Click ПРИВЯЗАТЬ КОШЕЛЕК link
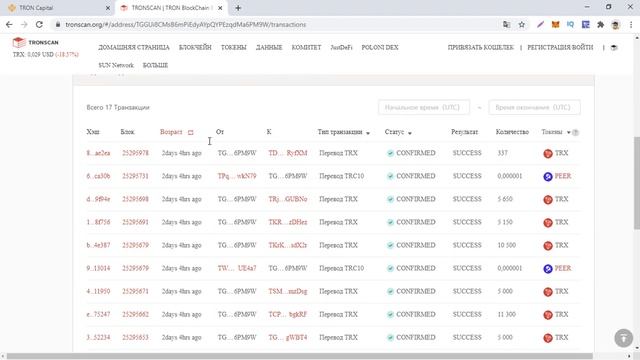The width and height of the screenshot is (640, 360). pyautogui.click(x=480, y=47)
